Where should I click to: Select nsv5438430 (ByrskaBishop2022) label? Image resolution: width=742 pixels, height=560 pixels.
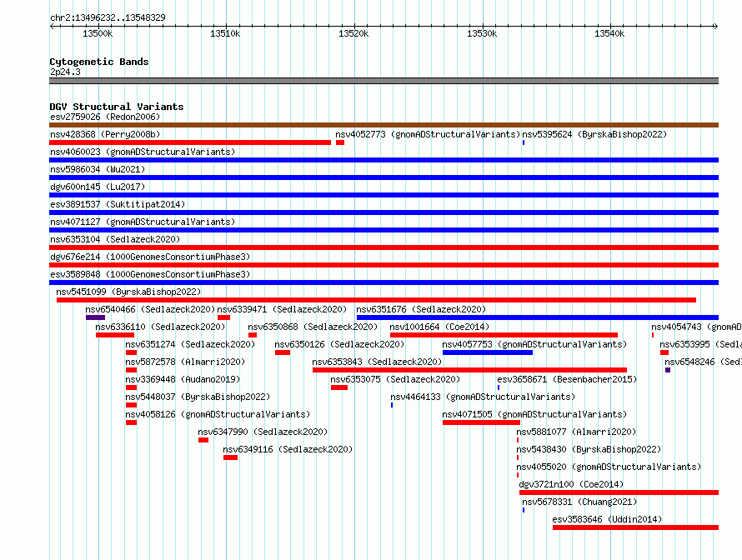pyautogui.click(x=589, y=449)
